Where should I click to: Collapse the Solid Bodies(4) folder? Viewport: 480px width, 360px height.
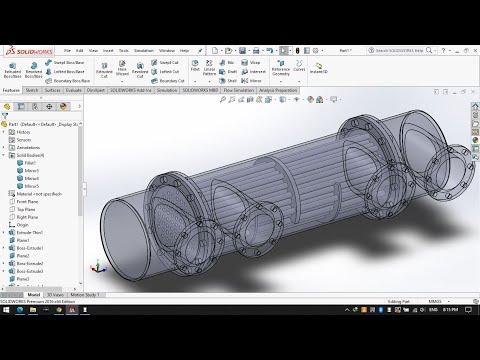pyautogui.click(x=4, y=155)
